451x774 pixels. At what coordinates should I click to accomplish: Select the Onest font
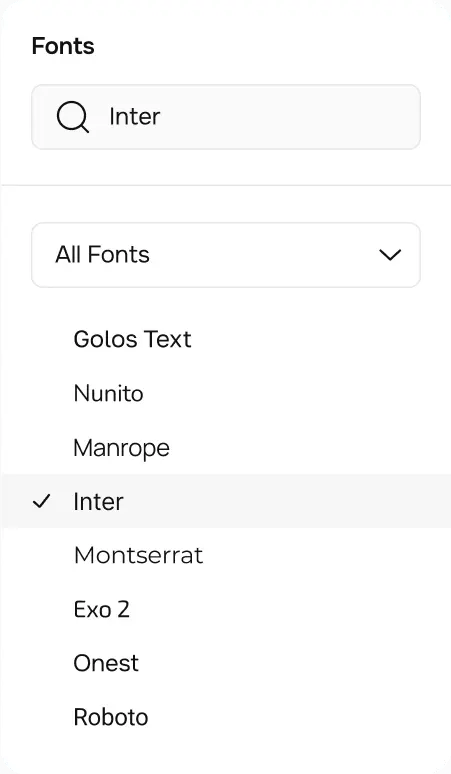[106, 663]
